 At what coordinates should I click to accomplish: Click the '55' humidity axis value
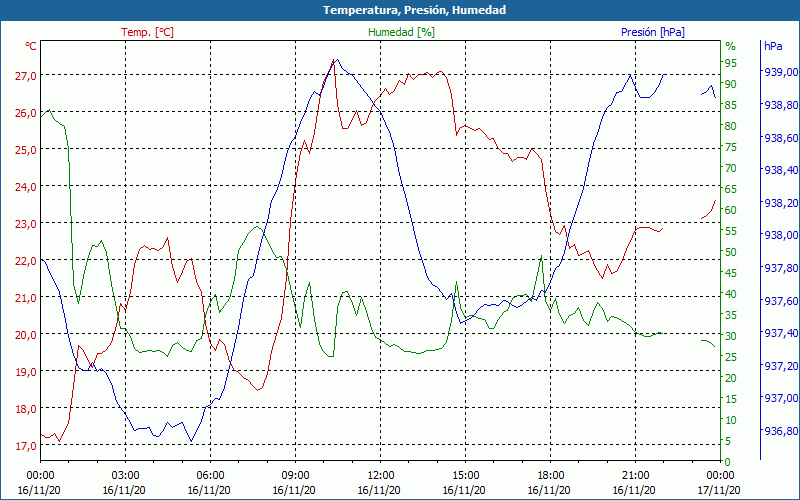pos(731,231)
